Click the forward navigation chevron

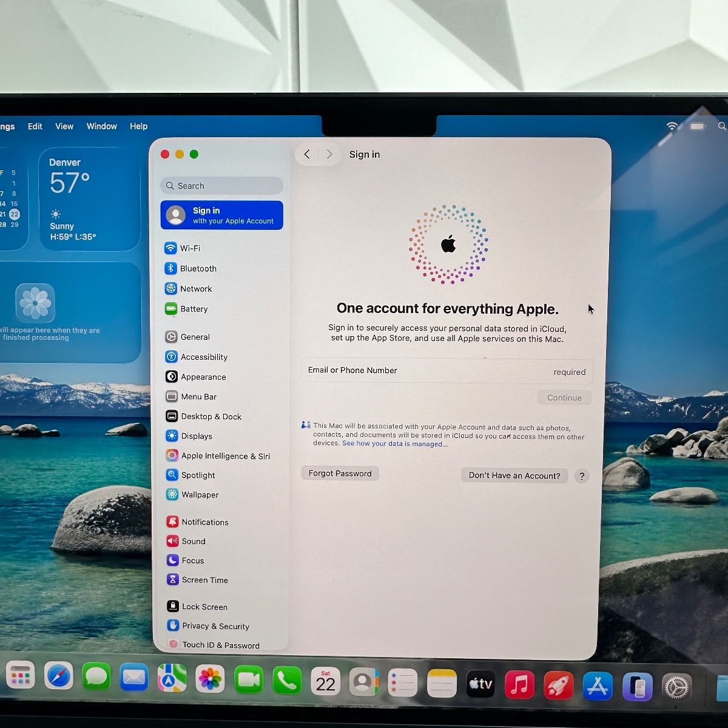pyautogui.click(x=329, y=155)
